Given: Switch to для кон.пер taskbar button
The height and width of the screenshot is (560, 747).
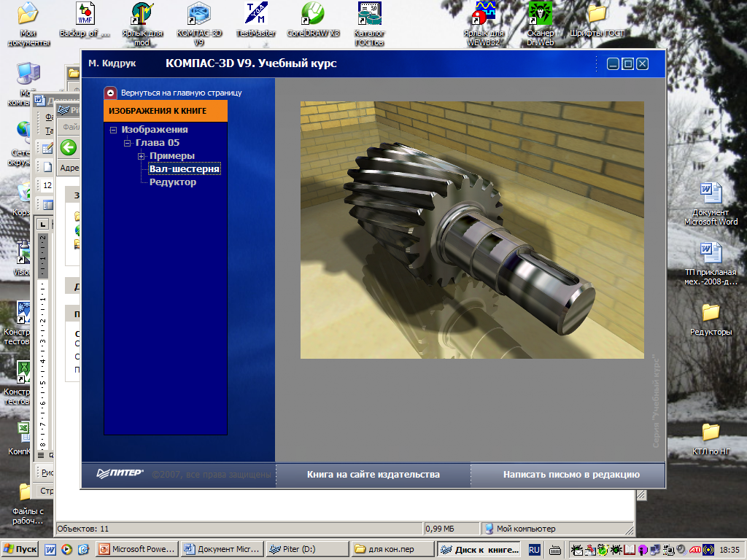Looking at the screenshot, I should point(393,549).
